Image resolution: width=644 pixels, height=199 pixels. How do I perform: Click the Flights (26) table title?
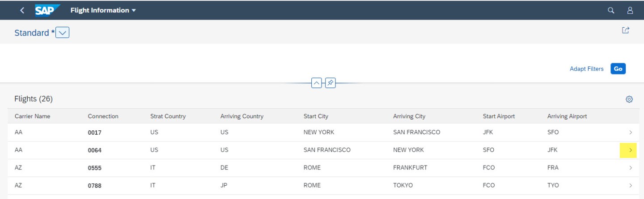pyautogui.click(x=34, y=98)
